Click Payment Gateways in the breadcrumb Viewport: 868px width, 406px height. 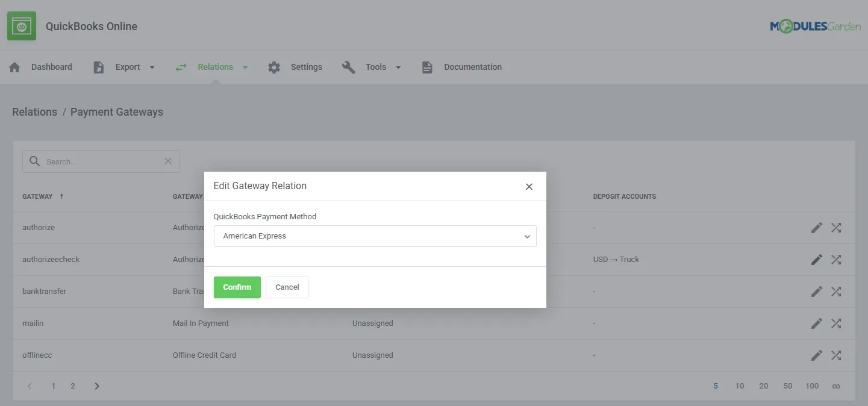pos(117,112)
